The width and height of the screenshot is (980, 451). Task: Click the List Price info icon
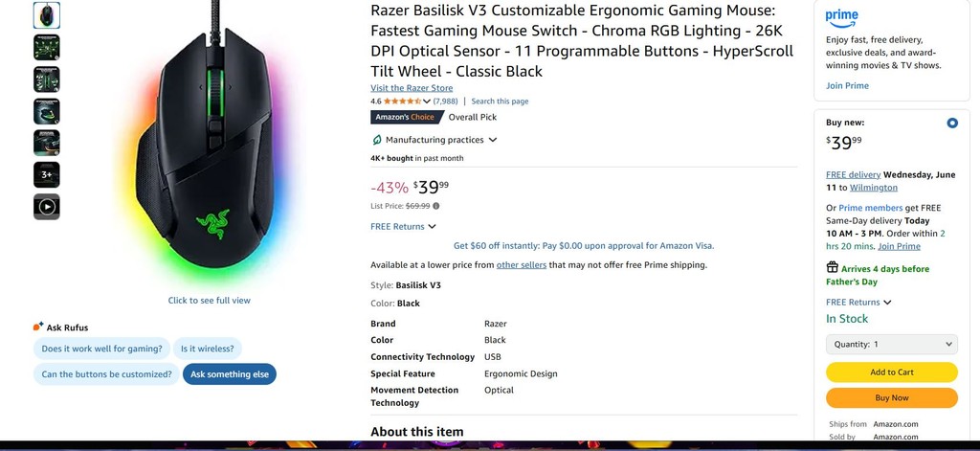pyautogui.click(x=436, y=206)
